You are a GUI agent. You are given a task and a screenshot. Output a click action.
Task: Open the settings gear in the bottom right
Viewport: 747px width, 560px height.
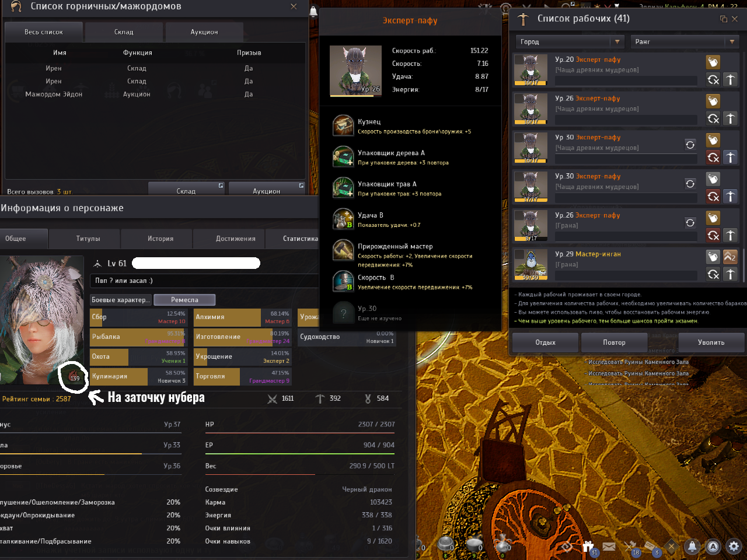pyautogui.click(x=734, y=547)
